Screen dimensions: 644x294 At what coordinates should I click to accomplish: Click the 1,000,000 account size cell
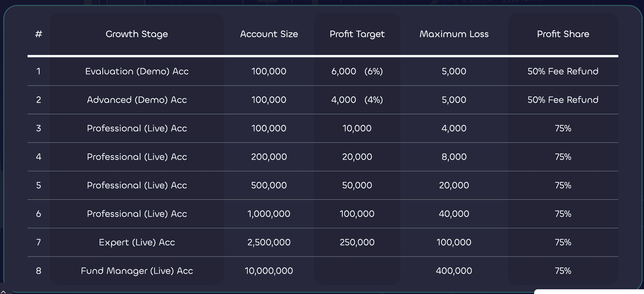pyautogui.click(x=269, y=214)
